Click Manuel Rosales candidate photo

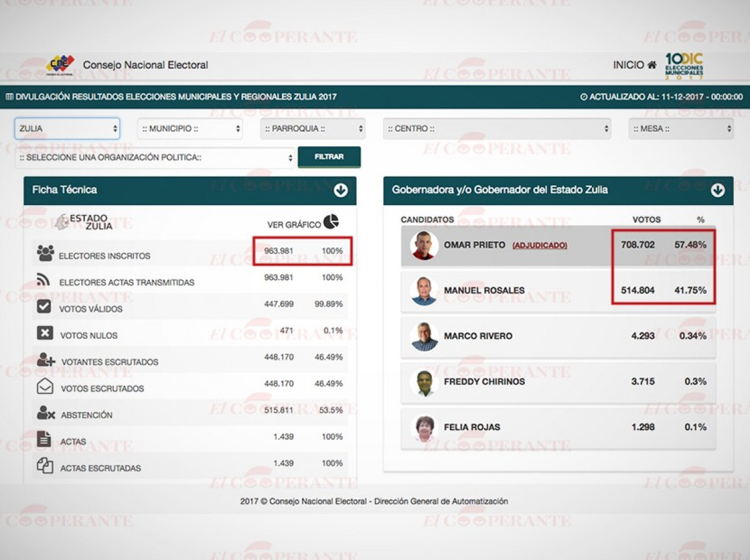point(424,291)
